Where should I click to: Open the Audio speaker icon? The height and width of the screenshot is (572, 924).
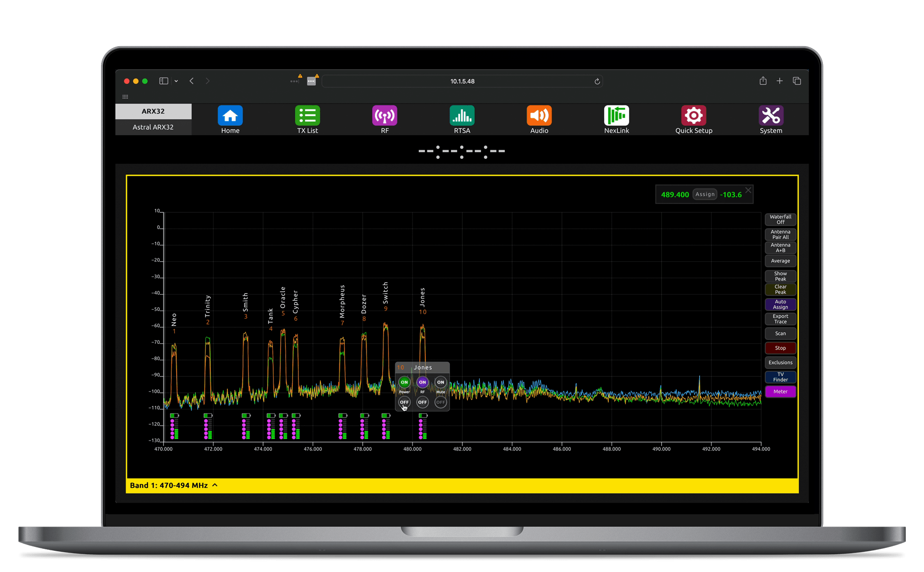pyautogui.click(x=539, y=116)
